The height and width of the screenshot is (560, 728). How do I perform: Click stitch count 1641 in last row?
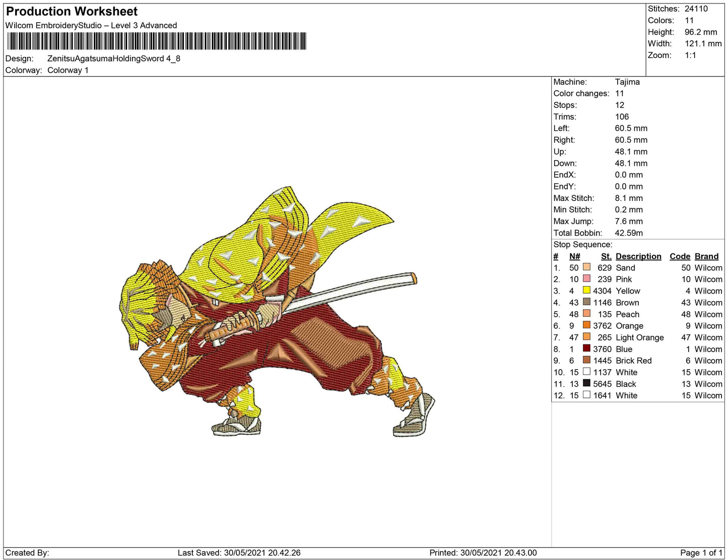pos(602,395)
